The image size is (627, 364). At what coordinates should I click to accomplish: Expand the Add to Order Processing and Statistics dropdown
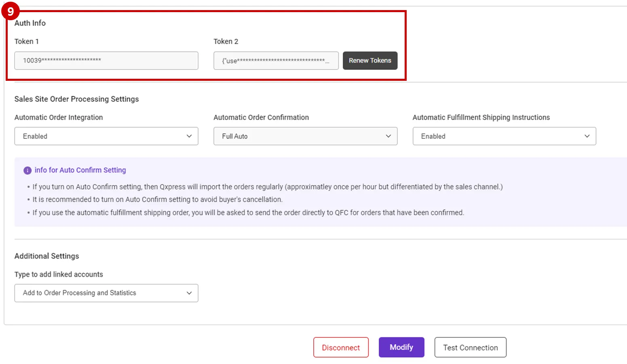pyautogui.click(x=106, y=293)
